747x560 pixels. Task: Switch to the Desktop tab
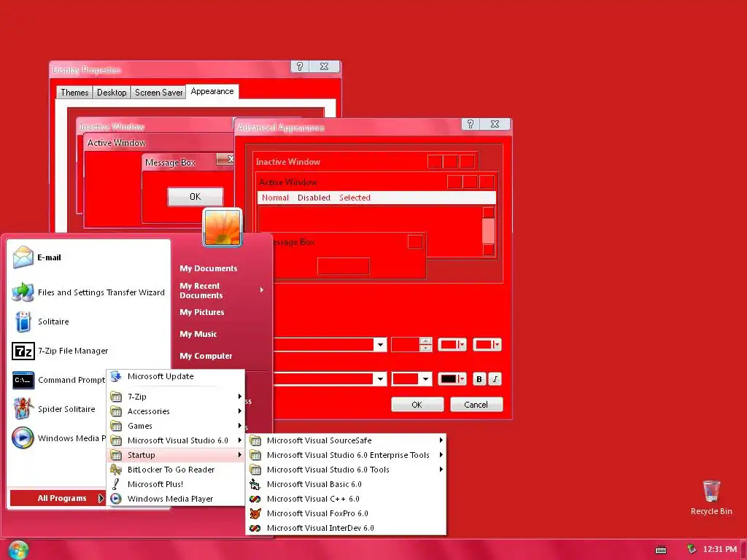[x=112, y=93]
